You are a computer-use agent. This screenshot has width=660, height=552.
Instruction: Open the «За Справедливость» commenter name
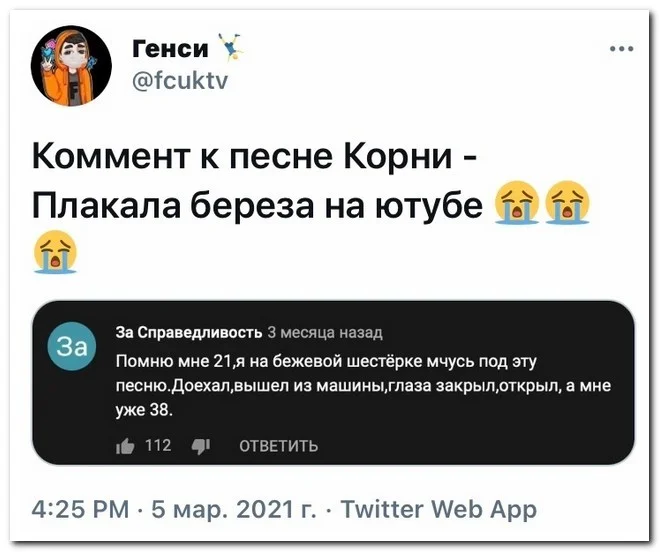tap(189, 333)
